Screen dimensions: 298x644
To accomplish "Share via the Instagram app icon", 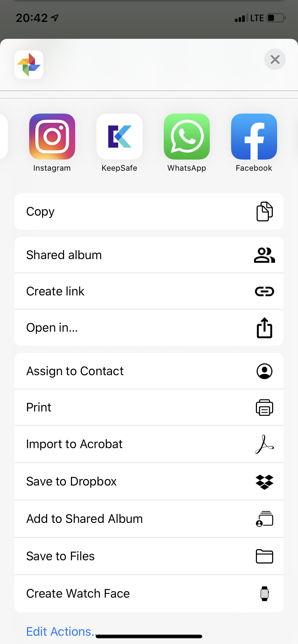I will 52,137.
